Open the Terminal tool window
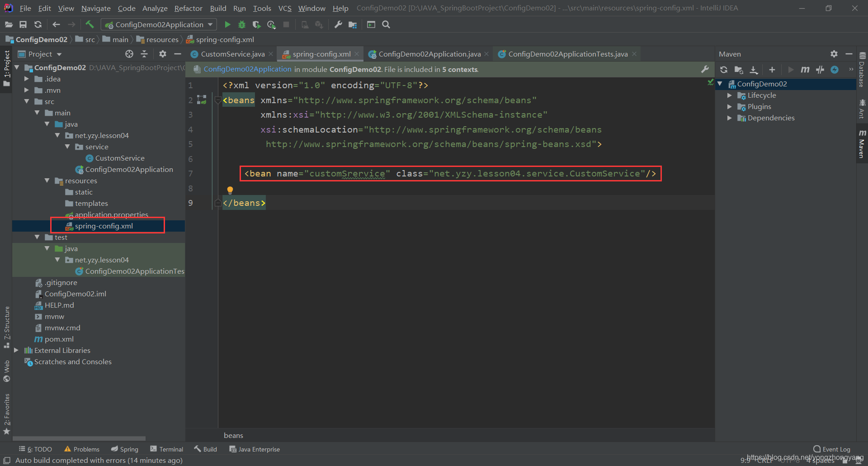 pos(167,449)
